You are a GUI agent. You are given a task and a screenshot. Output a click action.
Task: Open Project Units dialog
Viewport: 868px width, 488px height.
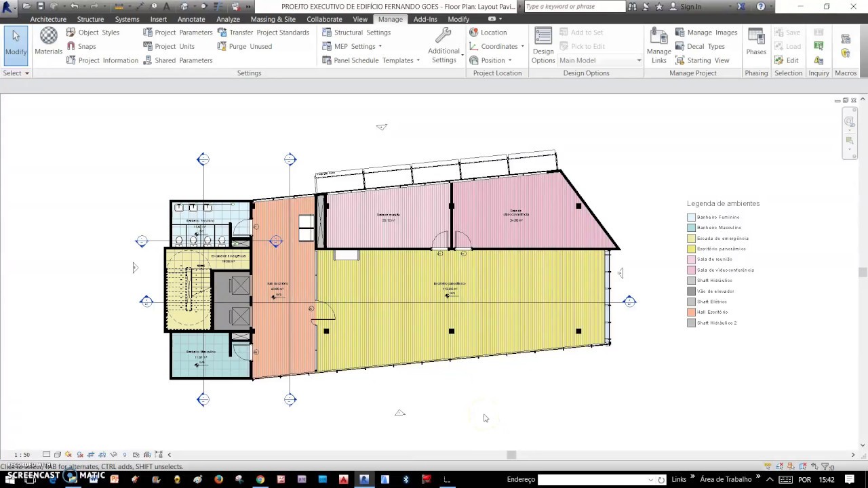tap(168, 46)
